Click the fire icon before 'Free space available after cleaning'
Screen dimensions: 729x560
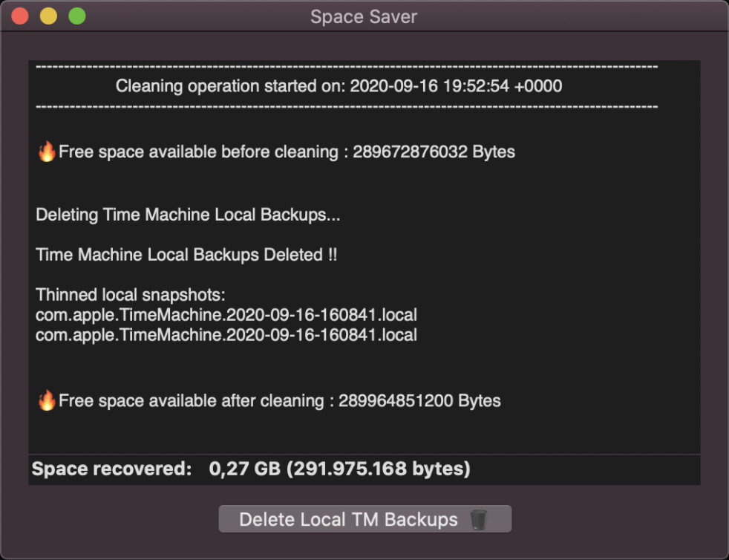[x=47, y=400]
